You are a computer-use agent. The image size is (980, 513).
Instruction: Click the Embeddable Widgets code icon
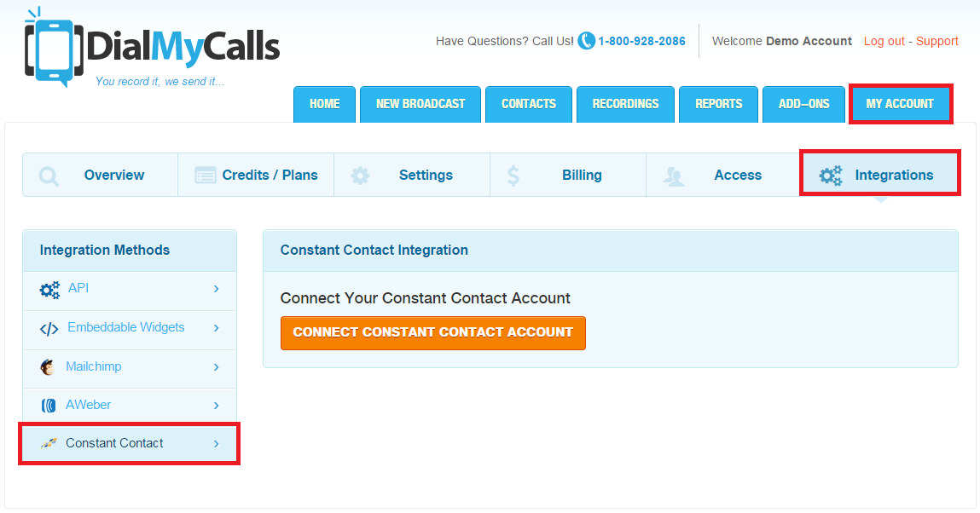(49, 328)
